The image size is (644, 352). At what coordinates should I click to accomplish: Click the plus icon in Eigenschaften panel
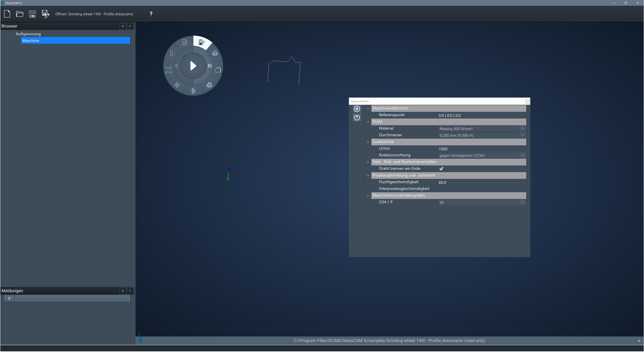click(357, 109)
